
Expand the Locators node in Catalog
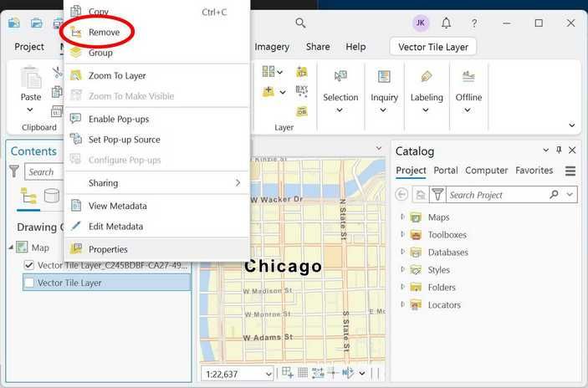402,304
